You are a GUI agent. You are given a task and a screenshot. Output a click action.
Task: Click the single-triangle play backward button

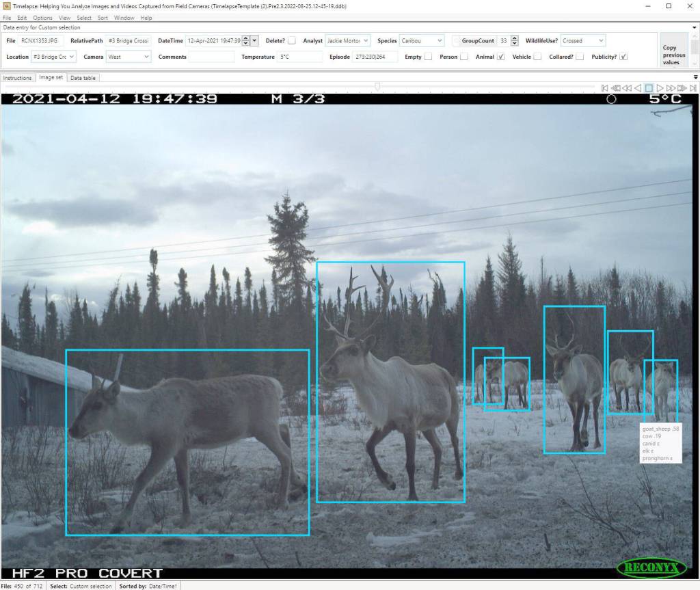pos(637,88)
